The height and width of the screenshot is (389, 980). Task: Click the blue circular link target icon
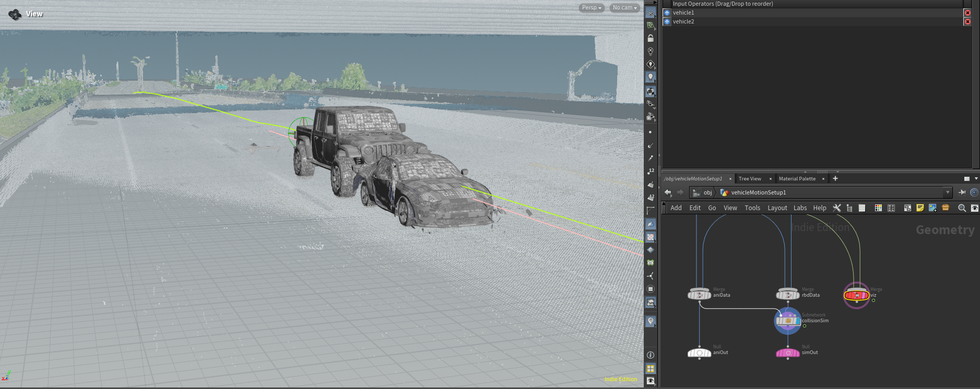(974, 192)
